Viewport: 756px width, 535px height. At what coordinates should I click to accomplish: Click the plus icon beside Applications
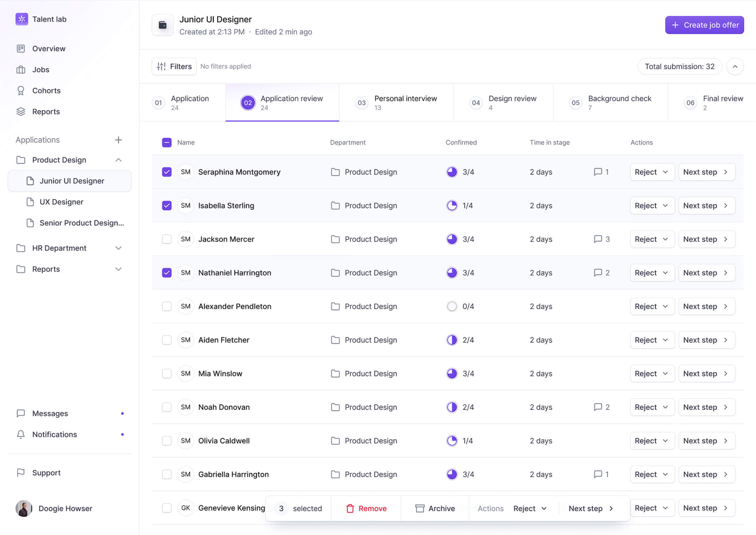coord(118,140)
